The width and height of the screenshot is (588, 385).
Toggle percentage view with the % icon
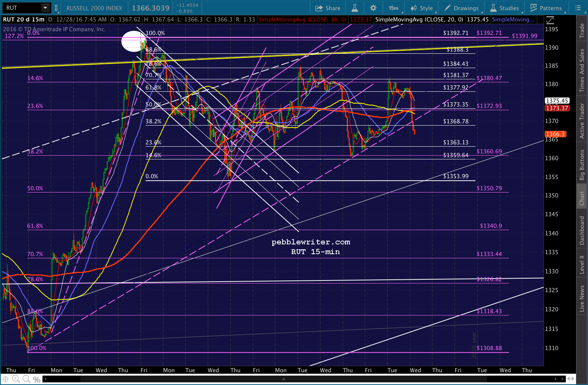click(36, 379)
